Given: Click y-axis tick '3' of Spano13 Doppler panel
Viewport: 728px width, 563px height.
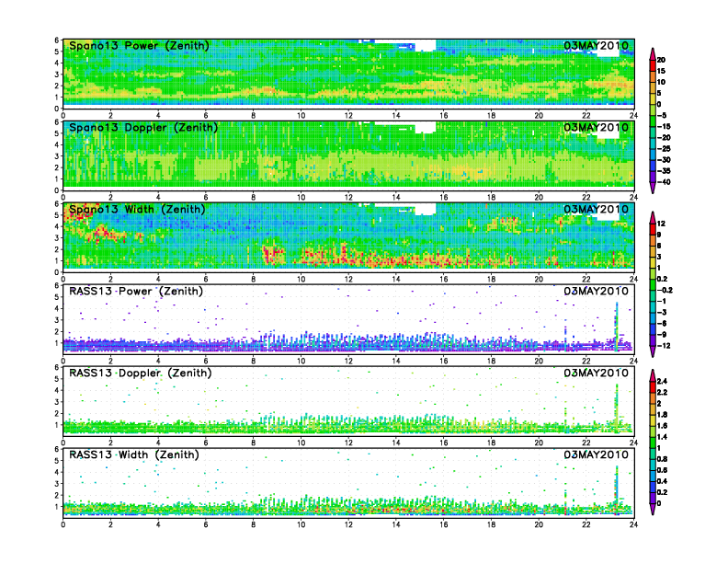Looking at the screenshot, I should tap(57, 156).
